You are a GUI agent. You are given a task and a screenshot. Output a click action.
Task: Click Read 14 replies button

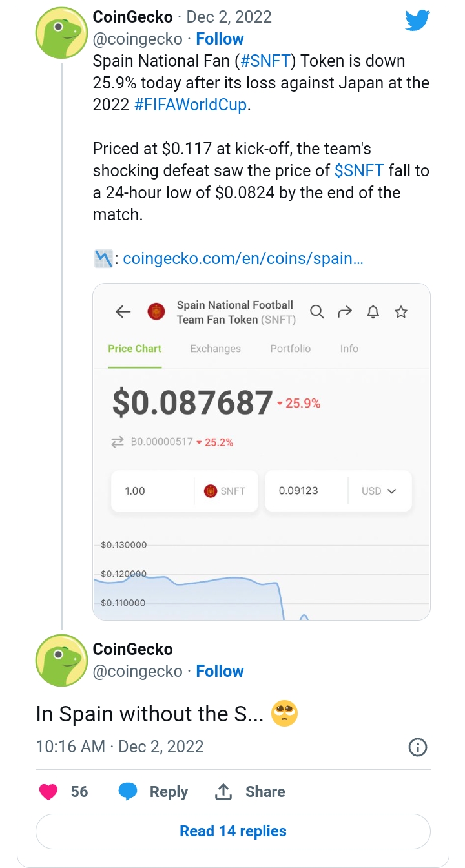coord(232,831)
